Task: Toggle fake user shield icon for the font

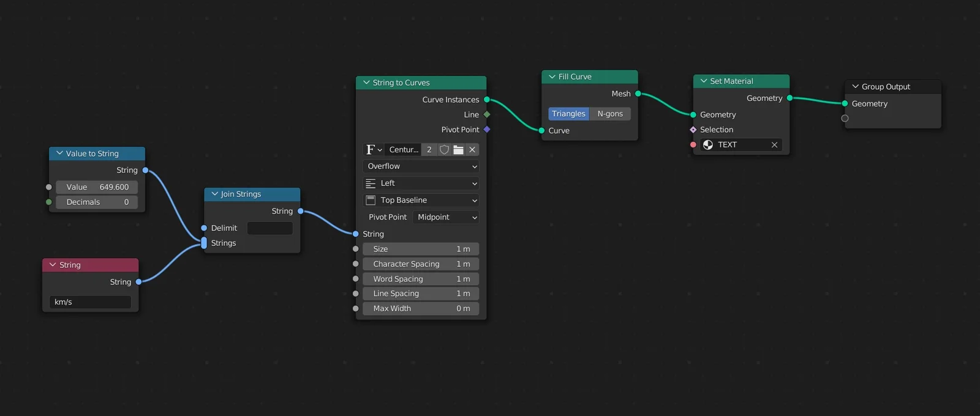Action: point(444,149)
